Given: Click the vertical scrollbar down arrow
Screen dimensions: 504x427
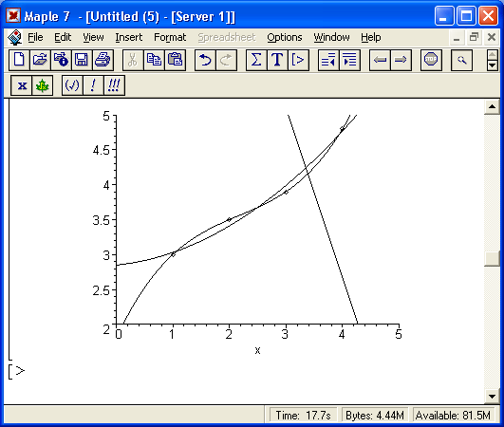Looking at the screenshot, I should [492, 396].
